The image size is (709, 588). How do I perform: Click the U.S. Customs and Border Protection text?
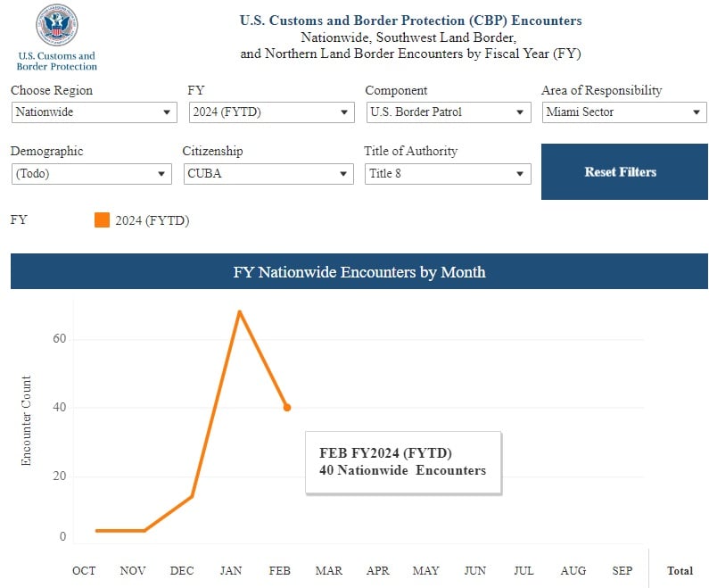[57, 62]
